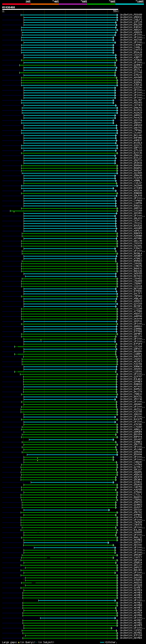Select the UniRef100_Q3SB02 label
Screen dimensions: 146x644
[x=131, y=482]
